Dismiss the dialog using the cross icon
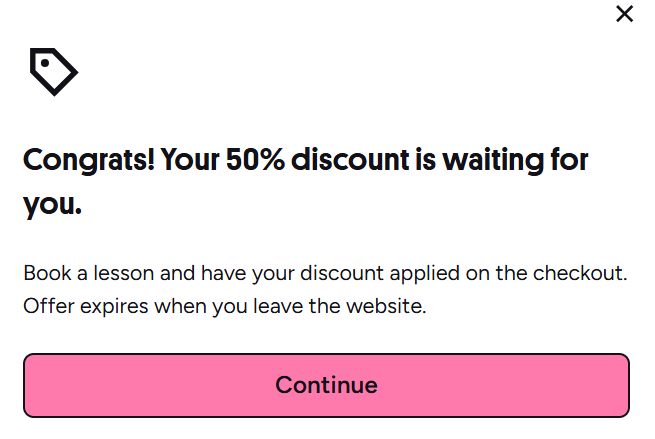This screenshot has width=655, height=439. coord(624,14)
